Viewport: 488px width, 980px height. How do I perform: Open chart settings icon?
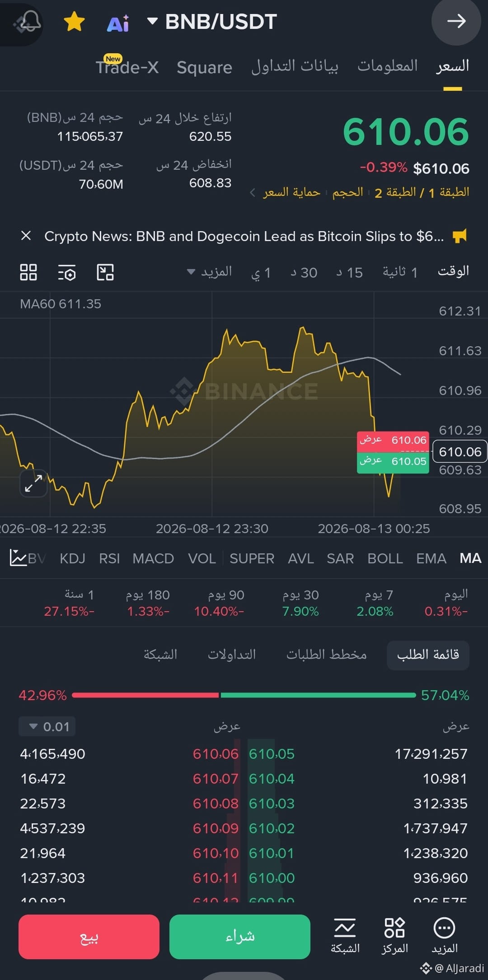pyautogui.click(x=67, y=273)
